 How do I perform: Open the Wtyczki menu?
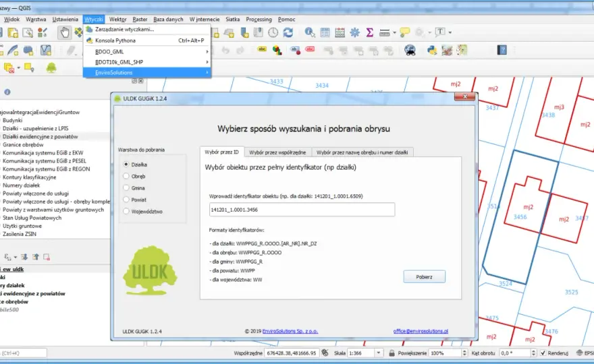[94, 20]
